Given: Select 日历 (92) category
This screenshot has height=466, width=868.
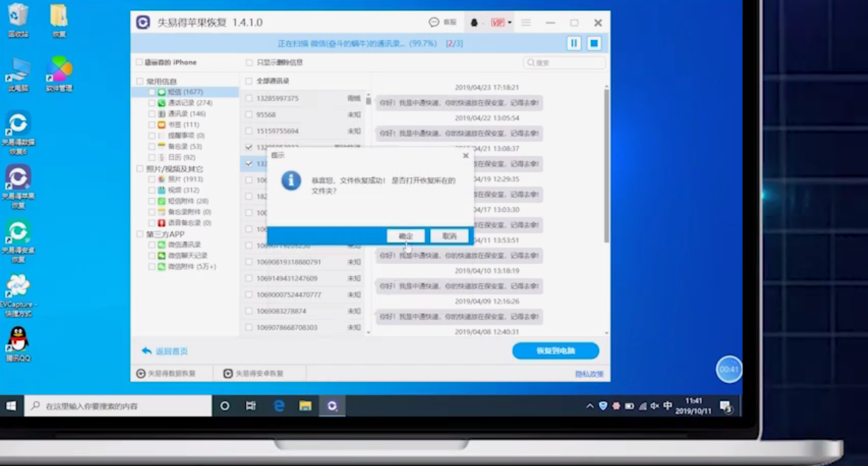Looking at the screenshot, I should (181, 157).
